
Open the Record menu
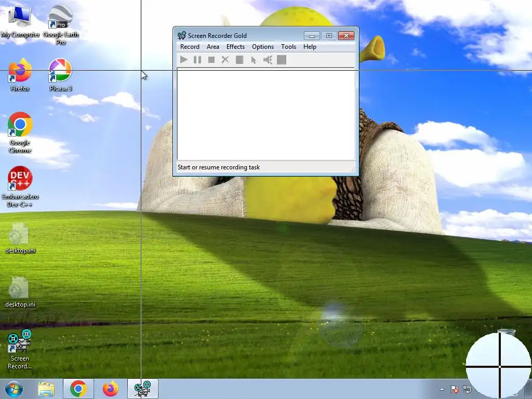pos(190,47)
